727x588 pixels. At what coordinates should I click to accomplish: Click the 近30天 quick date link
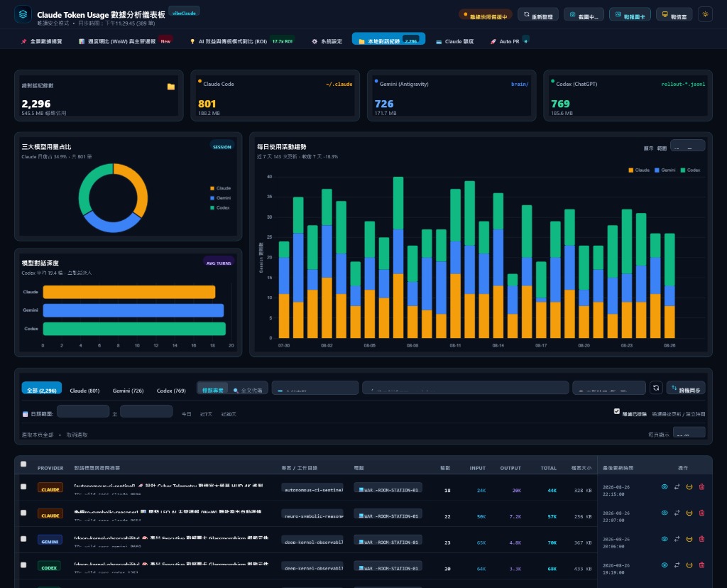click(229, 413)
